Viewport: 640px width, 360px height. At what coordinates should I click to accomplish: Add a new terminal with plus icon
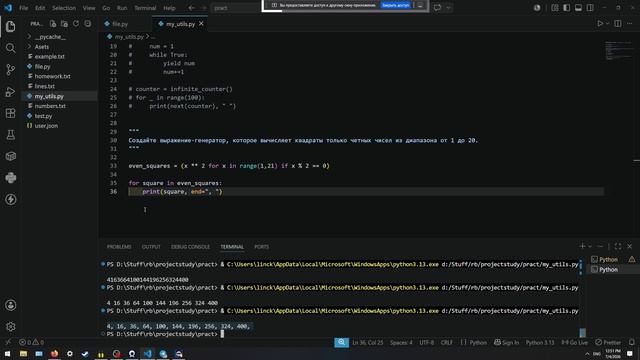tap(582, 246)
